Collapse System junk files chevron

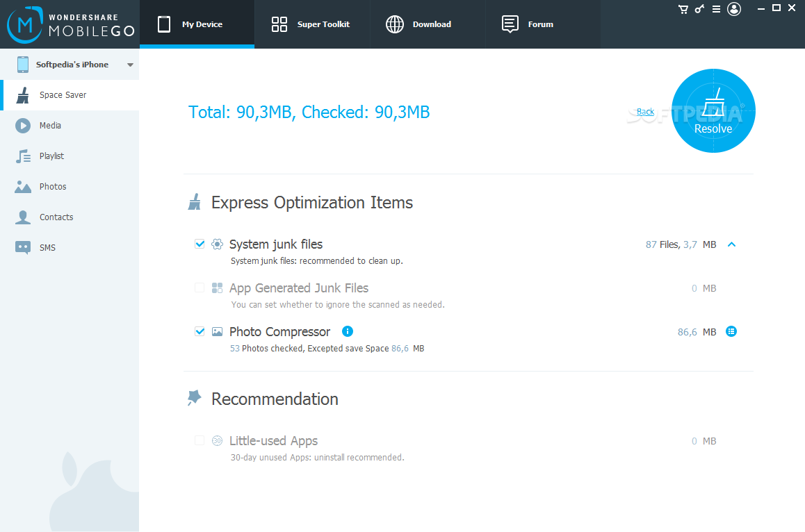point(731,244)
